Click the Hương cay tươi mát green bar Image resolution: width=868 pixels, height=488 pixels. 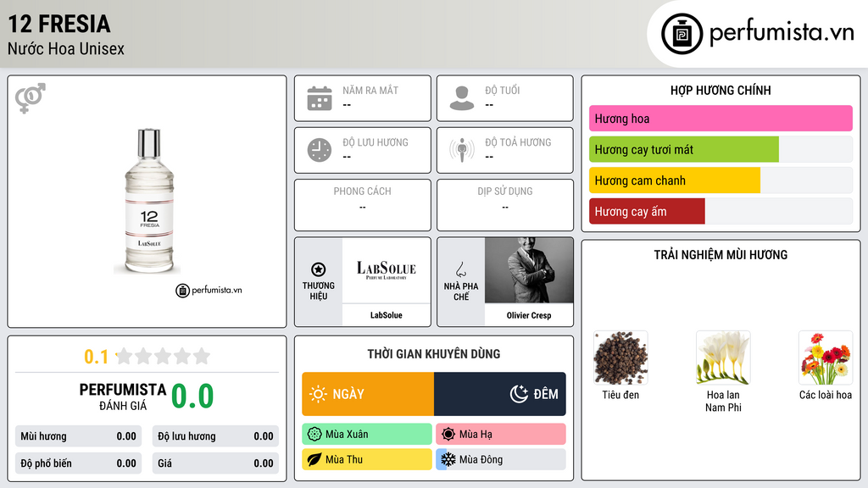tap(684, 149)
